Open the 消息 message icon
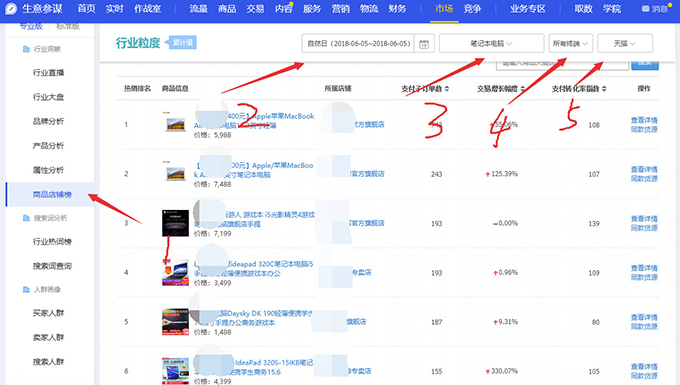 pyautogui.click(x=645, y=9)
